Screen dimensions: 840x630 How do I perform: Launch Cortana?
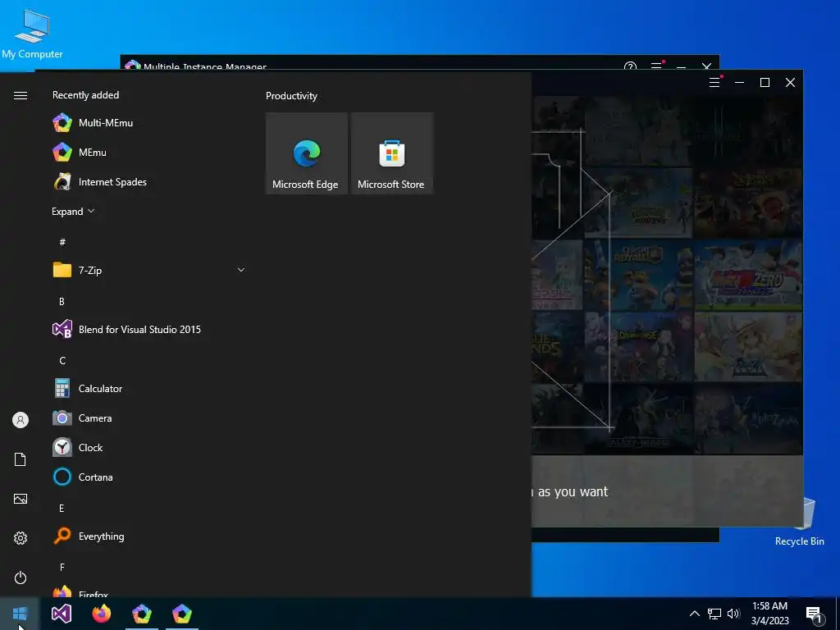pyautogui.click(x=149, y=477)
